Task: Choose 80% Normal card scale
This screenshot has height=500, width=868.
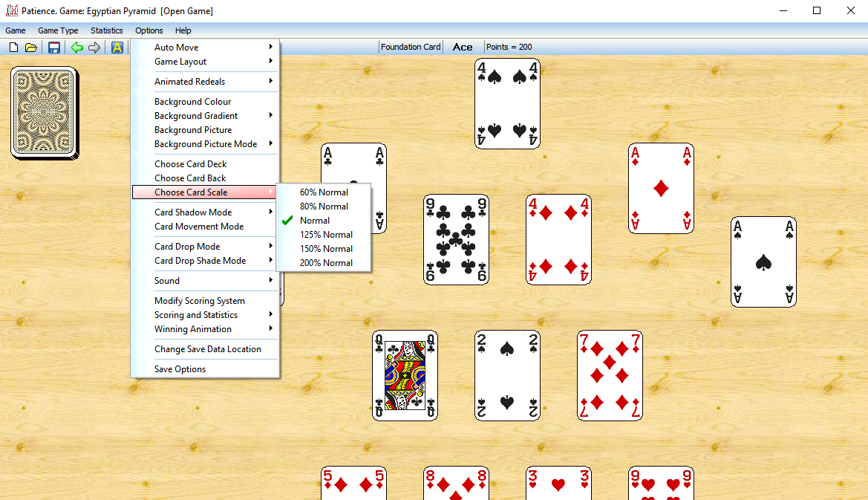Action: point(324,206)
